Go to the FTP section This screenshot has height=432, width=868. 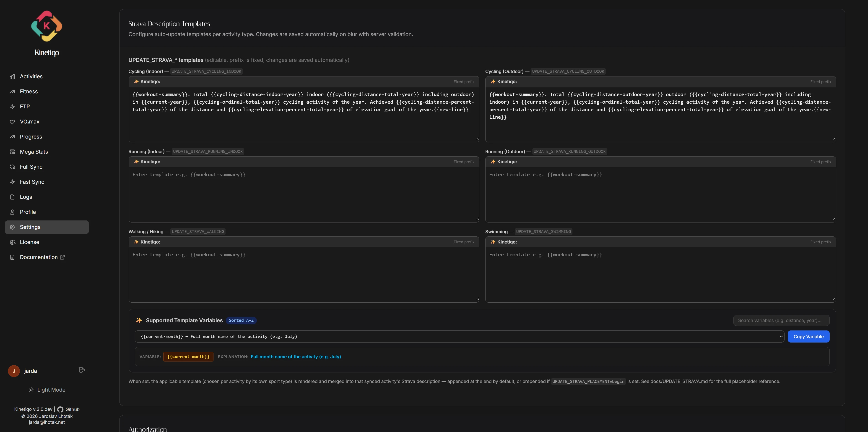click(x=47, y=107)
